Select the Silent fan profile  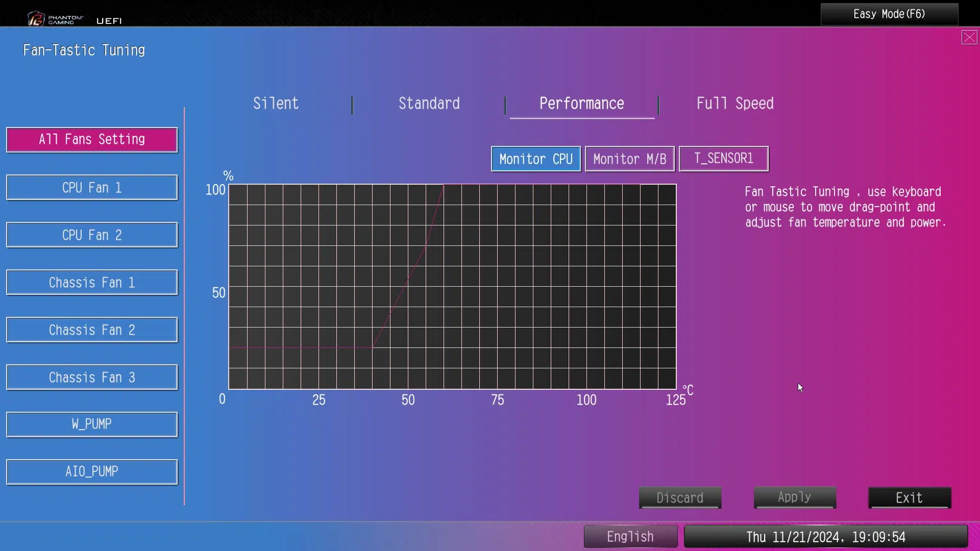(276, 104)
